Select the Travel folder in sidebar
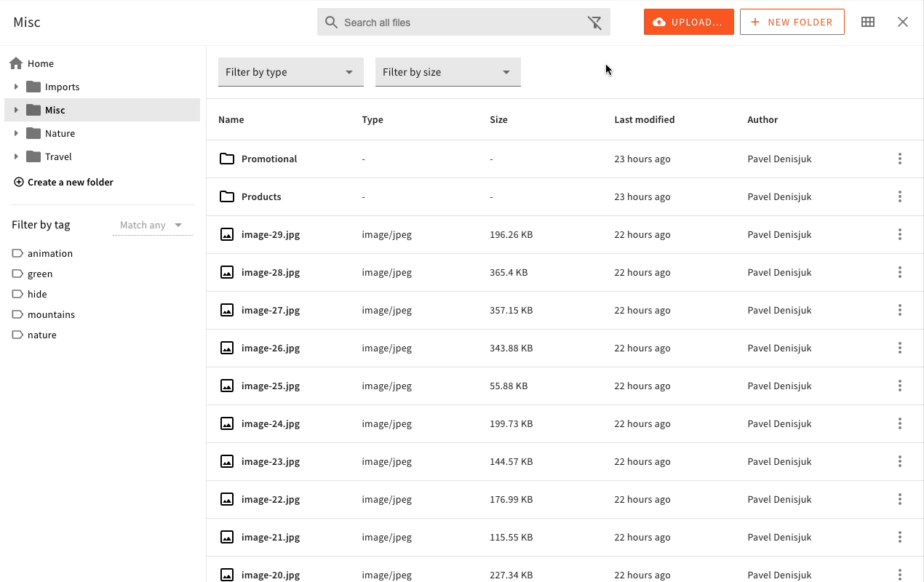This screenshot has width=924, height=582. point(58,156)
